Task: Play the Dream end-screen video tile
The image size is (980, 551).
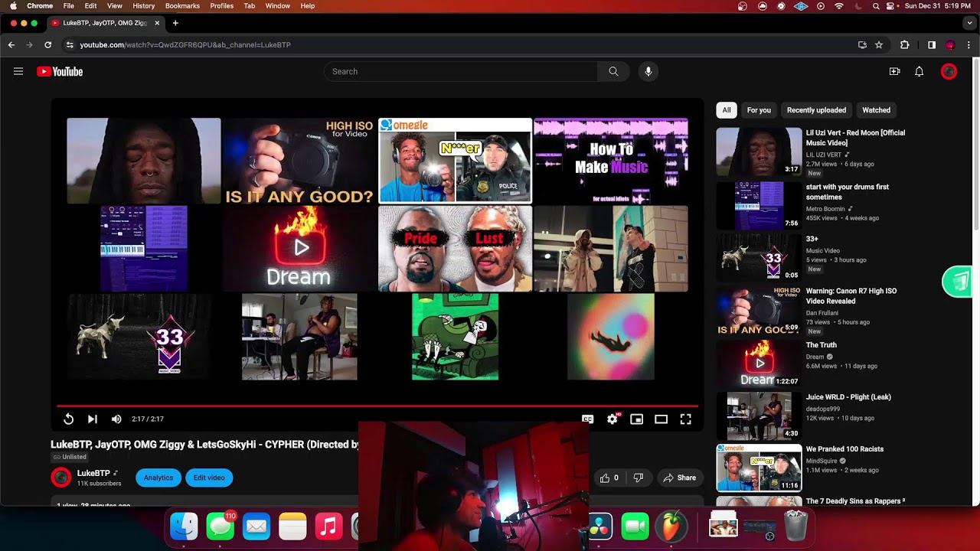Action: click(299, 249)
